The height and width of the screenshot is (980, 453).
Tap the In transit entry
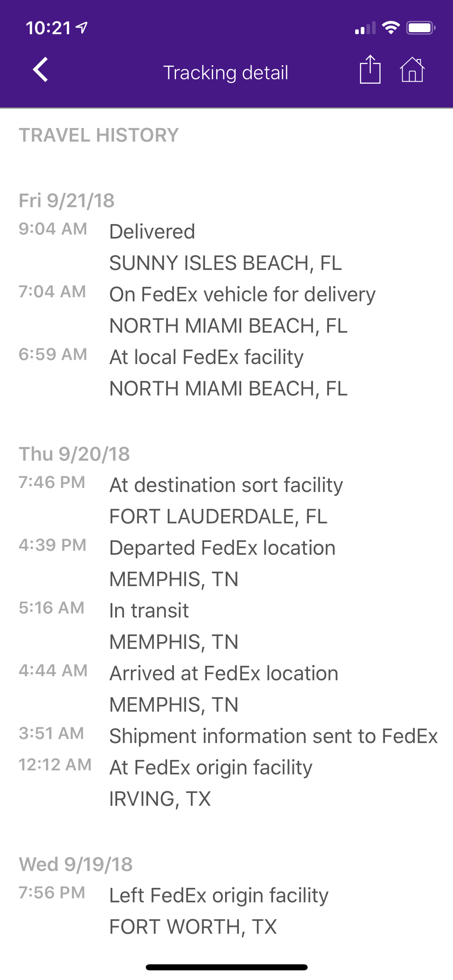click(x=226, y=626)
